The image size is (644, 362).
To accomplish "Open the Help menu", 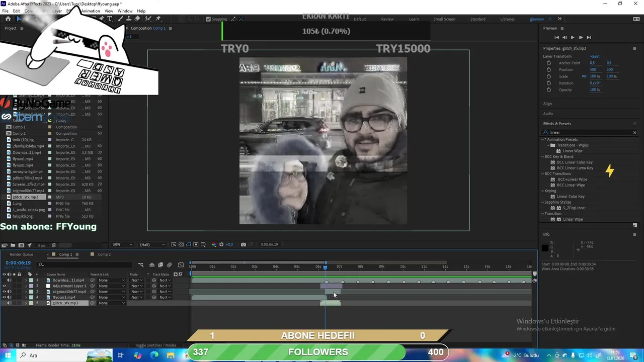I will click(x=141, y=11).
